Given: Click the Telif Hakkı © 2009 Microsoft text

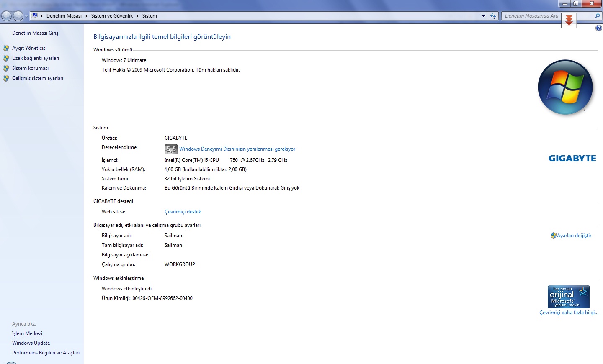Looking at the screenshot, I should tap(171, 70).
